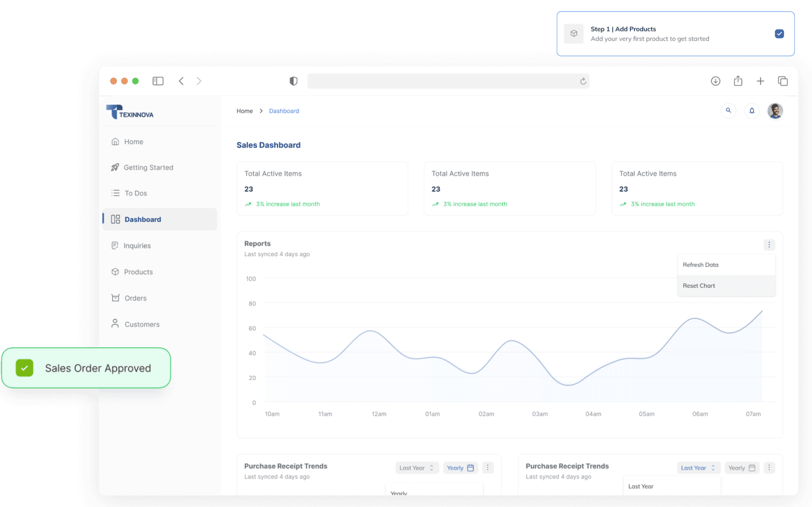The height and width of the screenshot is (507, 812).
Task: Click the Dashboard breadcrumb link
Action: point(284,111)
